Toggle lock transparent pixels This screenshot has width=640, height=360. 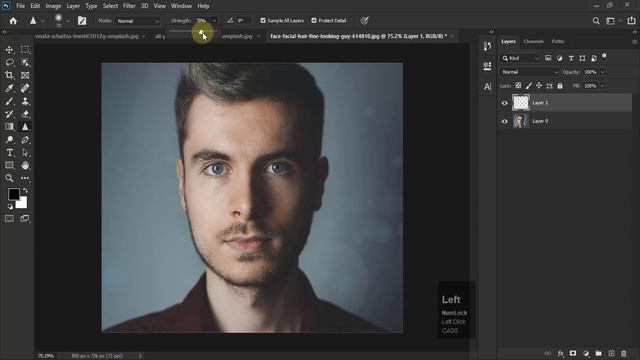click(x=518, y=86)
